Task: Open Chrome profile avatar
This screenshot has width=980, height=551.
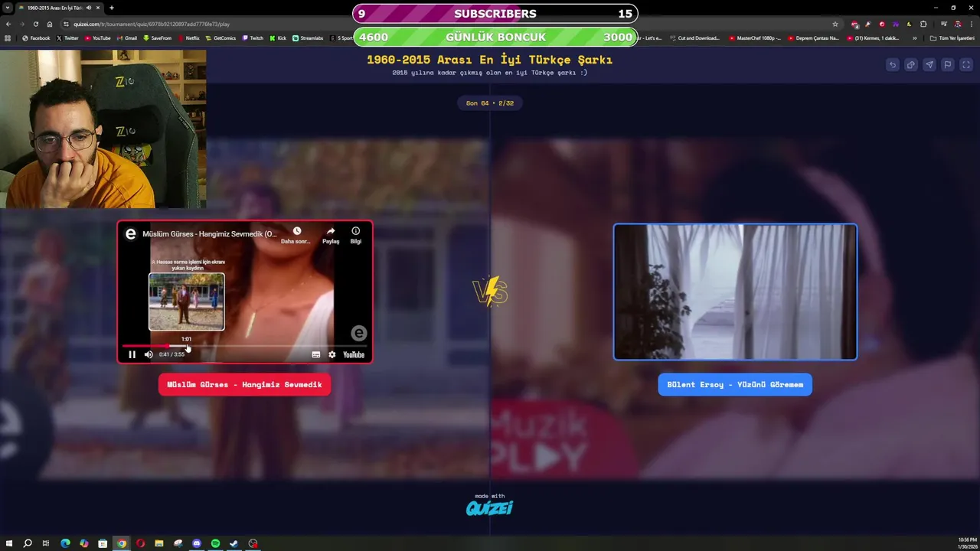Action: point(957,24)
